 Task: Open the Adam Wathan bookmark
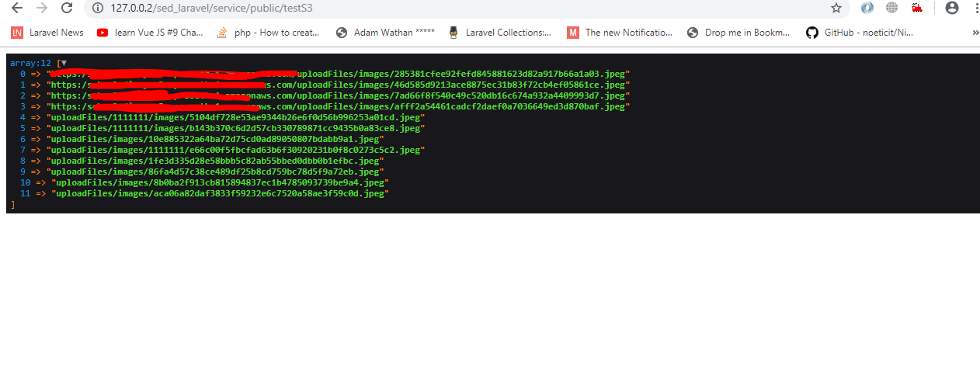[x=385, y=33]
